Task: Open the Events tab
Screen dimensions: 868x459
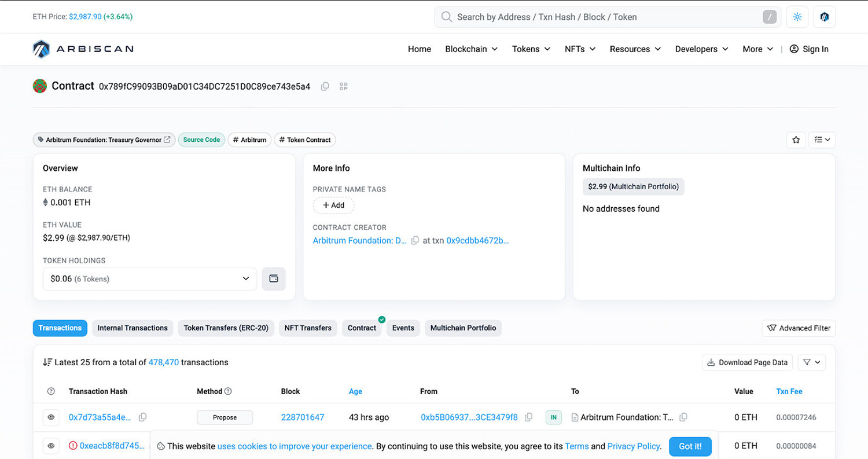Action: (x=403, y=328)
